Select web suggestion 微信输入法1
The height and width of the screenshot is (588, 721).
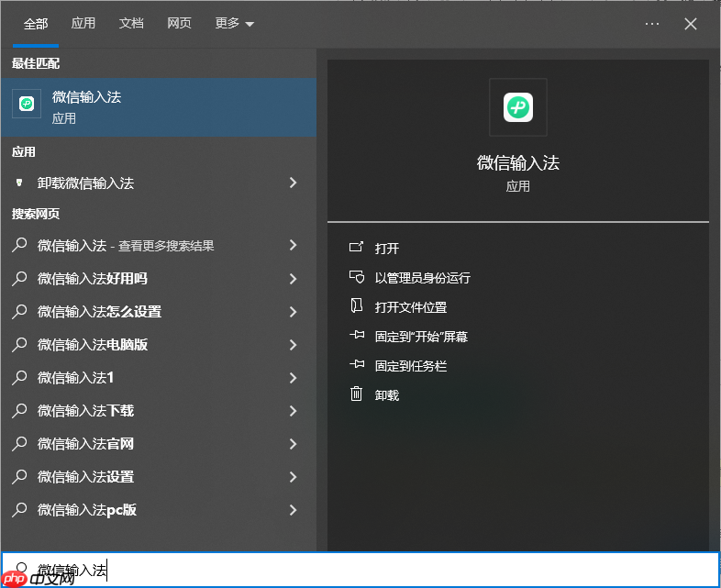75,378
